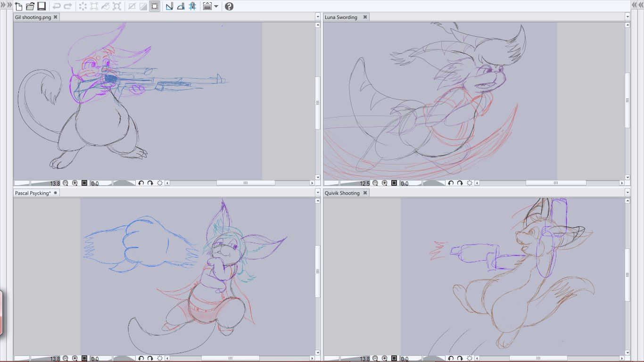
Task: Click the Fill bucket toolbar icon
Action: [x=106, y=6]
